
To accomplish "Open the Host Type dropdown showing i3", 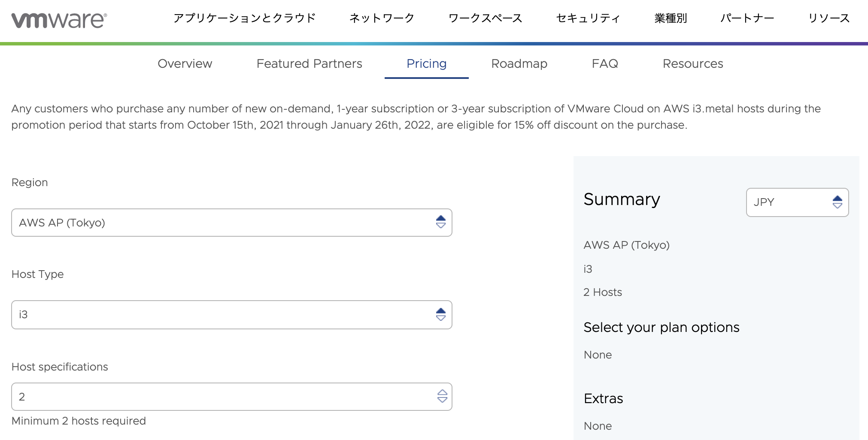I will (223, 315).
